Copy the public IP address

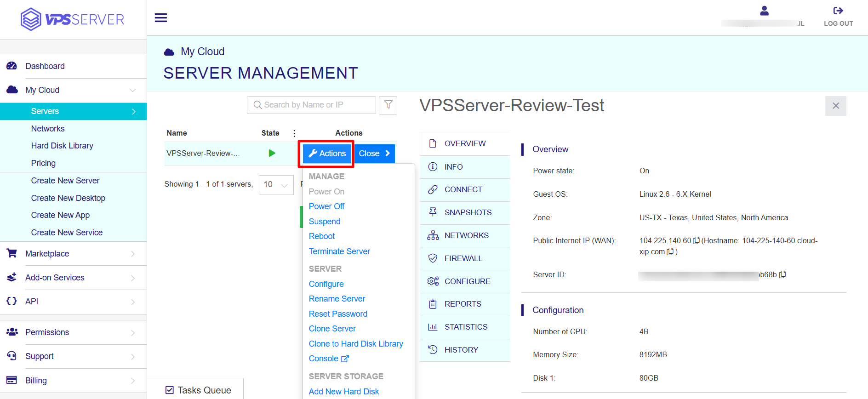tap(696, 240)
